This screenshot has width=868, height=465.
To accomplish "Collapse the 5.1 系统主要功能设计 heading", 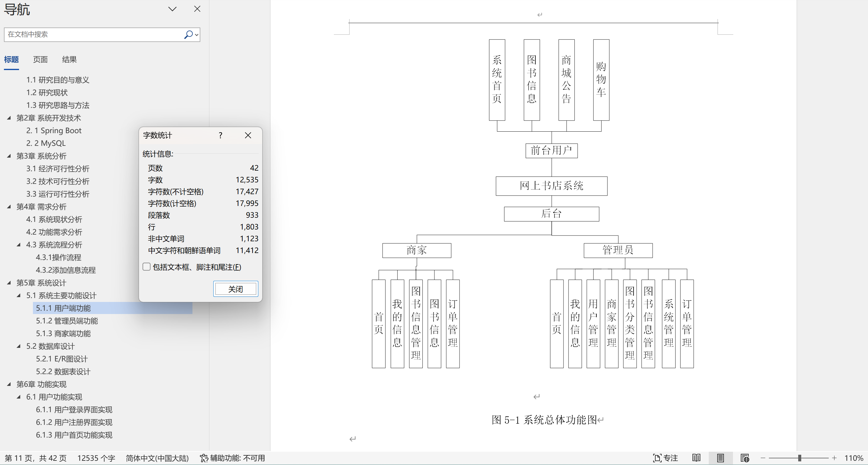I will tap(19, 296).
